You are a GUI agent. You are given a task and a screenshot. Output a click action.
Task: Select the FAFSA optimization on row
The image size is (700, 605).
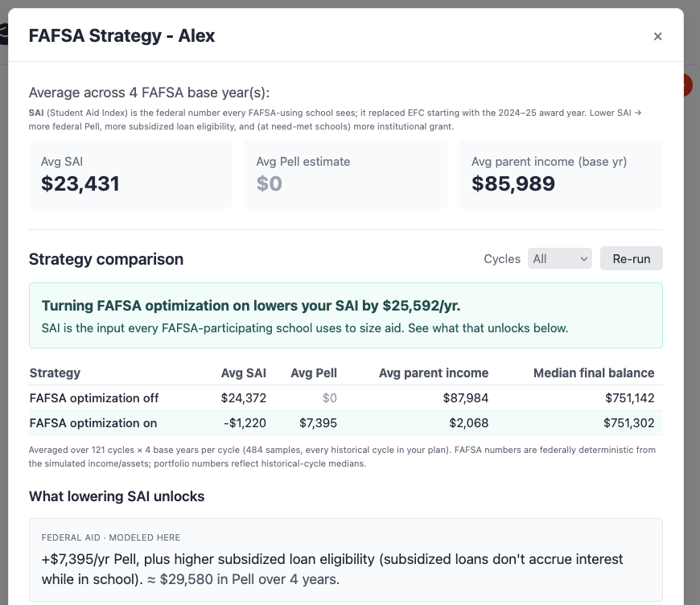tap(346, 423)
